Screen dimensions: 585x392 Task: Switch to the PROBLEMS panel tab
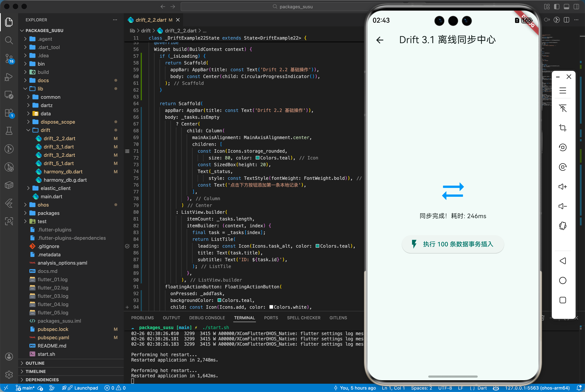142,318
